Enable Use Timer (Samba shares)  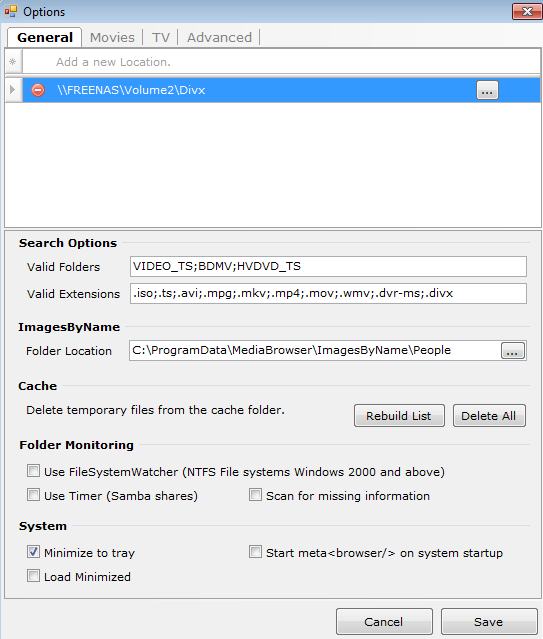tap(33, 495)
